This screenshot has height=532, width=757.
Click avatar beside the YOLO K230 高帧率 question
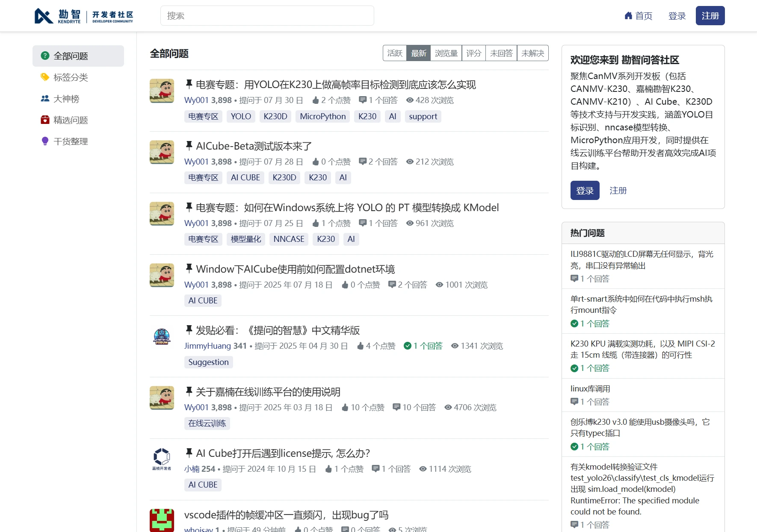coord(162,91)
